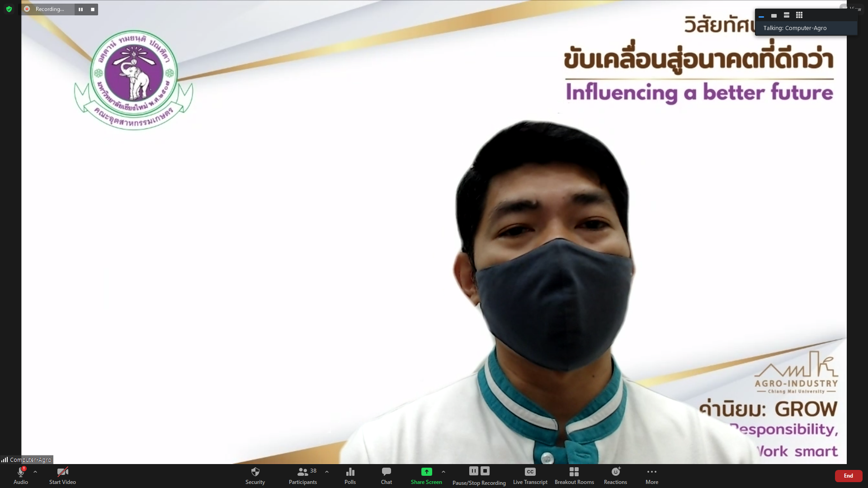Select the single-tile video view icon
Image resolution: width=868 pixels, height=488 pixels.
pos(774,15)
